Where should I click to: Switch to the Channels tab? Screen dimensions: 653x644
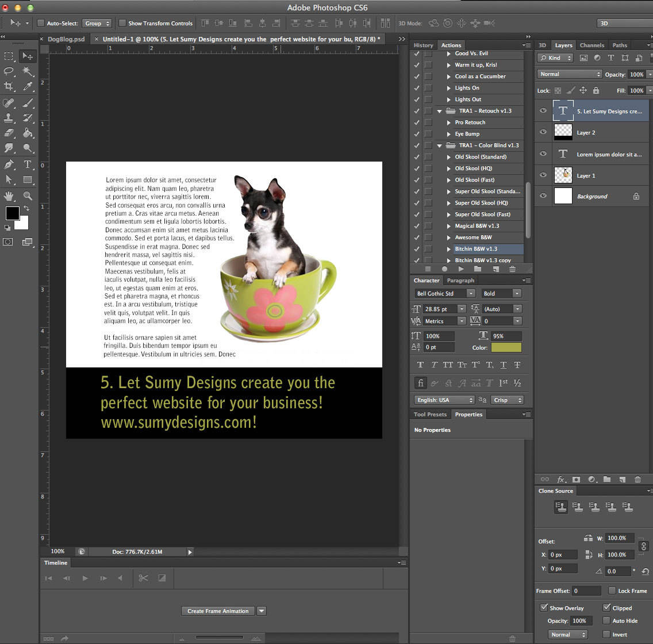[x=592, y=45]
